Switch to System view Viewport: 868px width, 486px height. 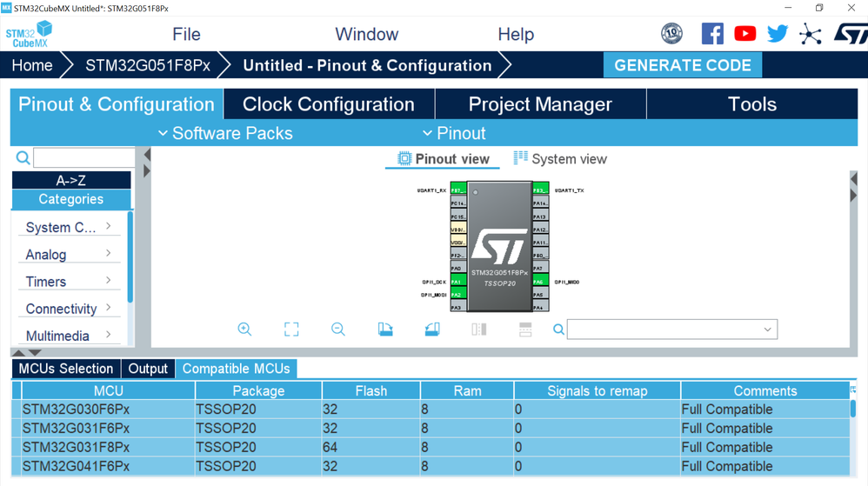[559, 159]
